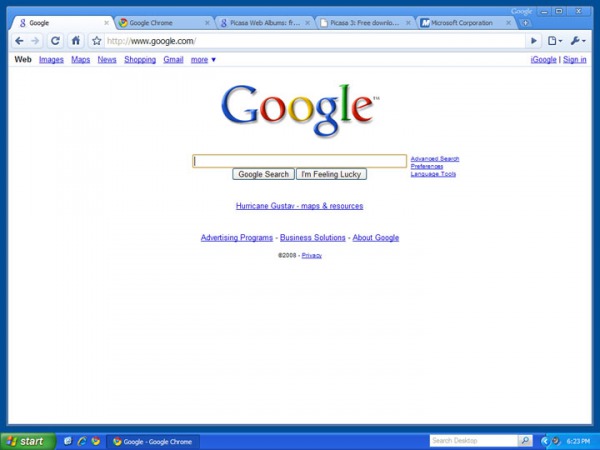Go to the Home page icon

(75, 41)
